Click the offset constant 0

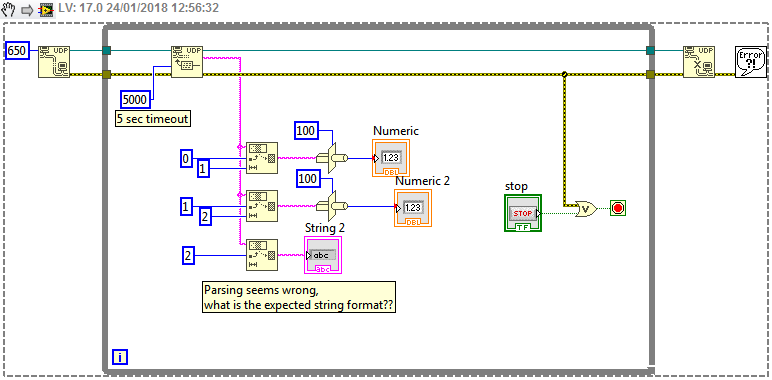coord(186,158)
